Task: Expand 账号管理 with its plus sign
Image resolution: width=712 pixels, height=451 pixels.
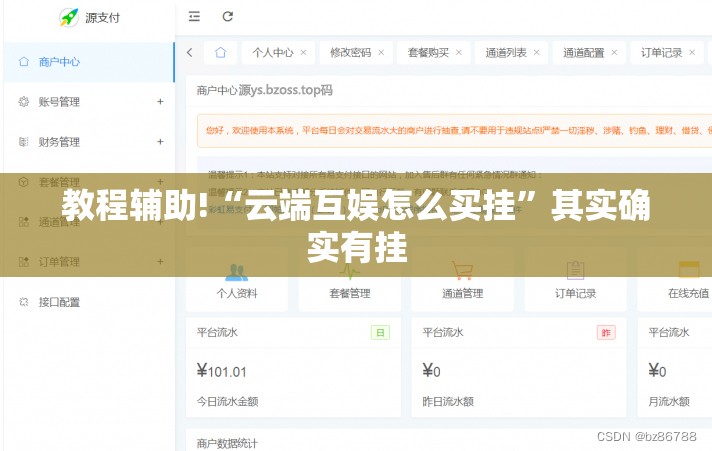Action: (160, 102)
